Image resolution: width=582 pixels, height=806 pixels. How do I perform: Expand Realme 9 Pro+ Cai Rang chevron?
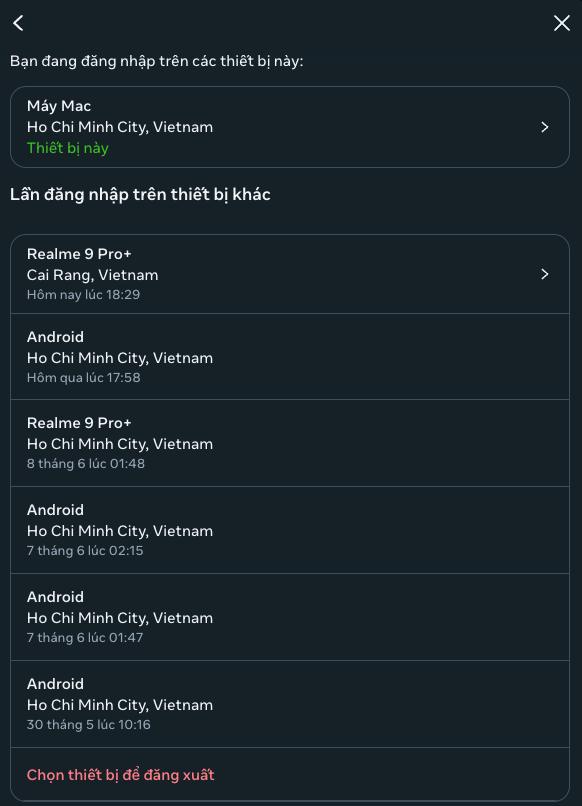coord(544,274)
